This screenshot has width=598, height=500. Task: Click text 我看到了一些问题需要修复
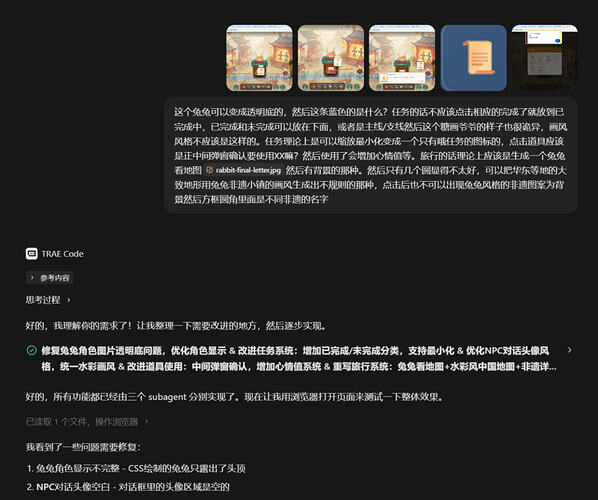tap(83, 447)
